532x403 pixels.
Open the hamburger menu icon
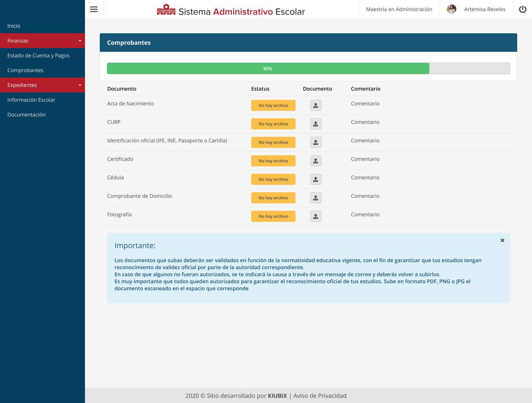click(x=94, y=9)
